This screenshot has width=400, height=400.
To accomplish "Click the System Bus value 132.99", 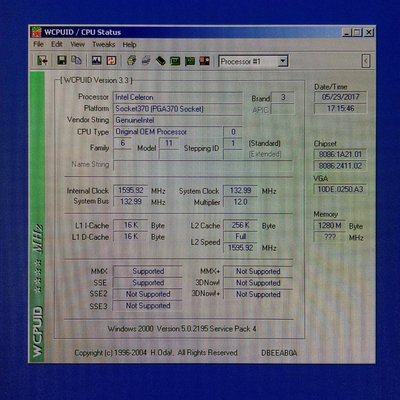I will tap(130, 202).
